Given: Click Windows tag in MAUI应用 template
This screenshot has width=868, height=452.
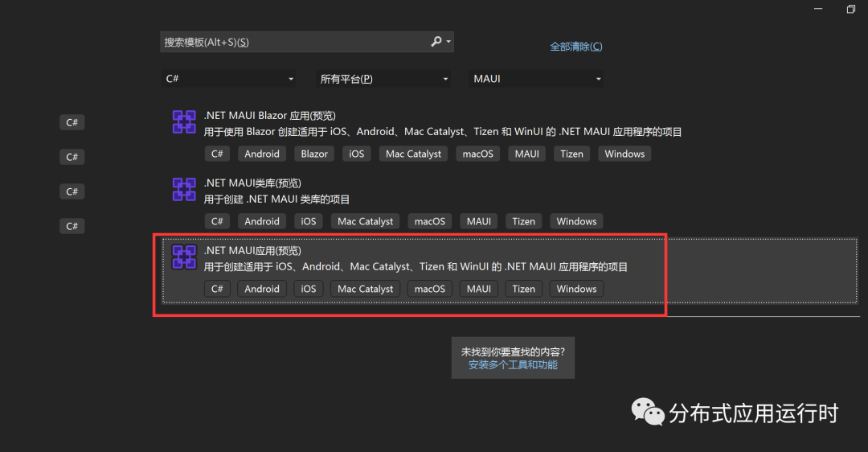Looking at the screenshot, I should (x=576, y=290).
